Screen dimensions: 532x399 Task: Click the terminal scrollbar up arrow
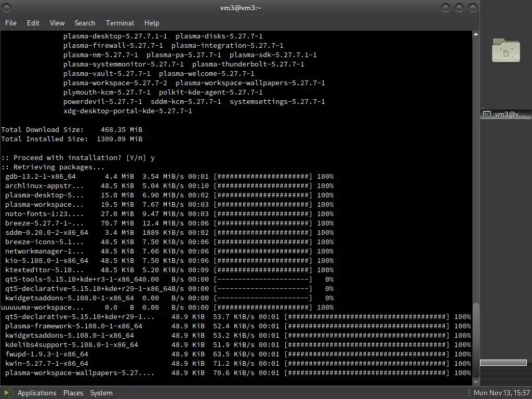(x=476, y=34)
